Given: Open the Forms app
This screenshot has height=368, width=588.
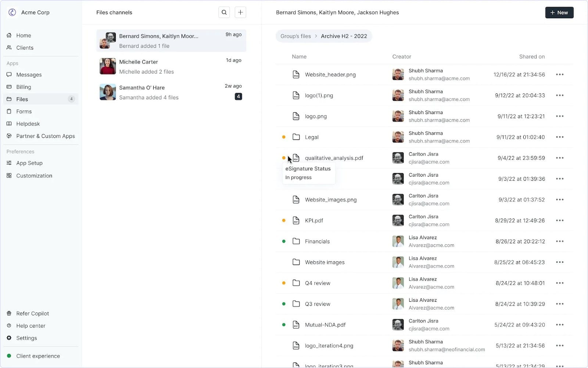Looking at the screenshot, I should coord(24,111).
